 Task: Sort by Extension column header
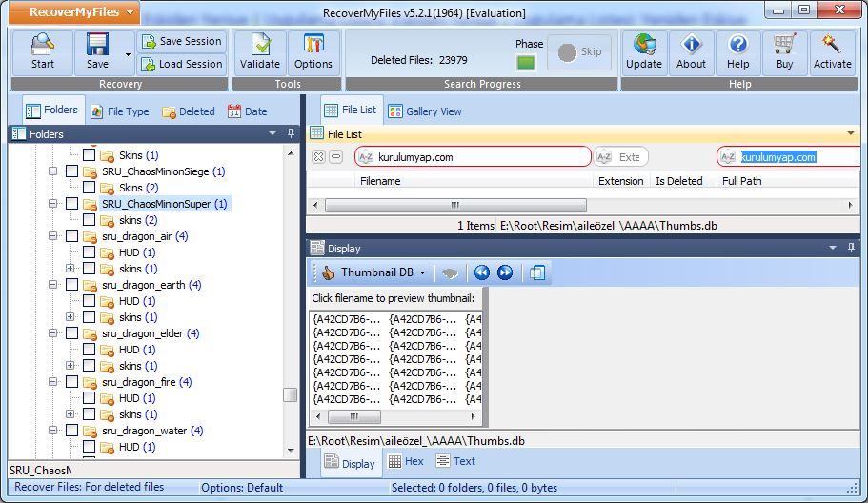[x=620, y=181]
